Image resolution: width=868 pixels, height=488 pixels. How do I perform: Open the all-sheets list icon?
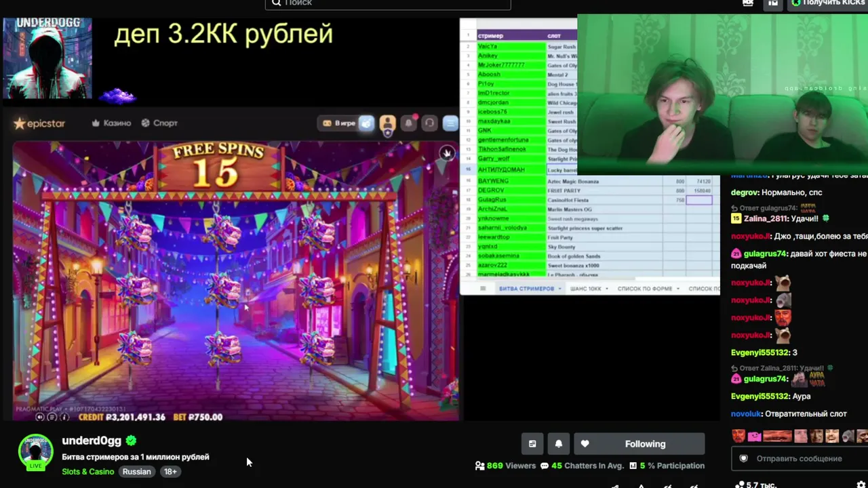[x=483, y=289]
